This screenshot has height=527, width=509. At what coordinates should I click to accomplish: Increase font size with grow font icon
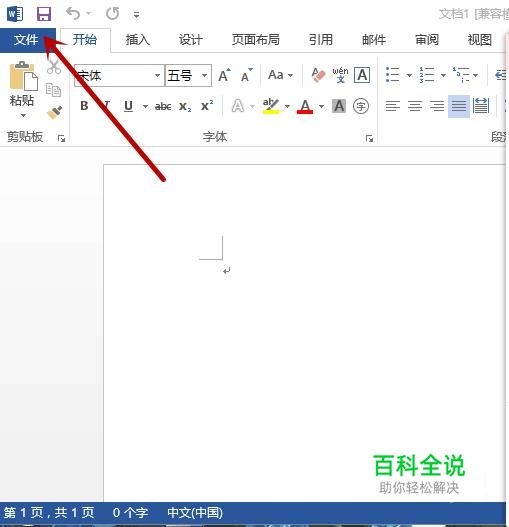coord(224,75)
